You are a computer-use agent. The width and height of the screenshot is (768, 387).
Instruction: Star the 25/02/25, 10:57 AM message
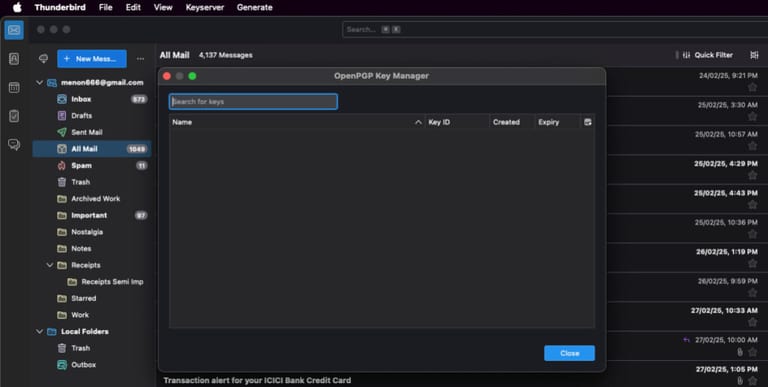point(752,146)
